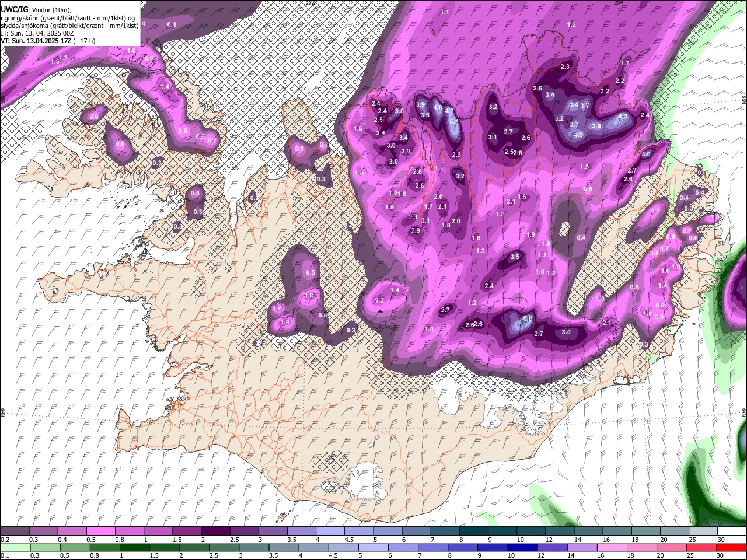
Task: Click the 3.1 map value
Action: tap(493, 138)
